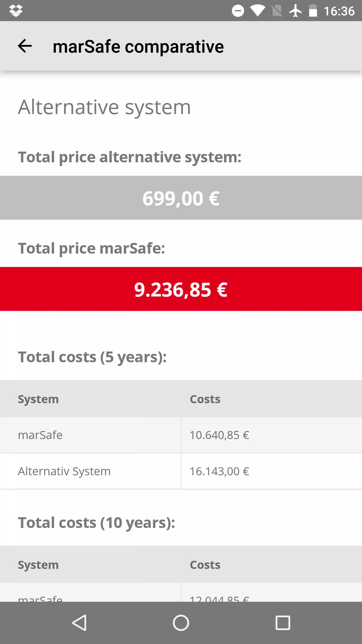Select the red 9.236,85 € marSafe price bar
Screen dimensions: 362x644
(x=181, y=289)
